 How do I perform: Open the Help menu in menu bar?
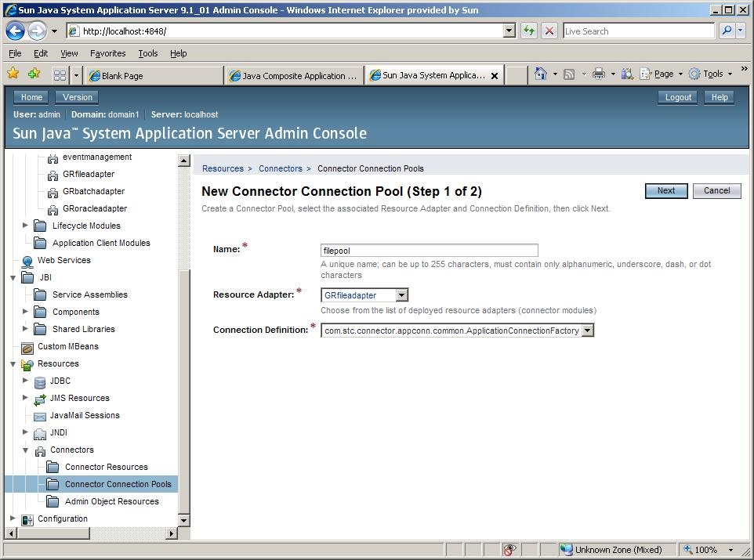[179, 53]
